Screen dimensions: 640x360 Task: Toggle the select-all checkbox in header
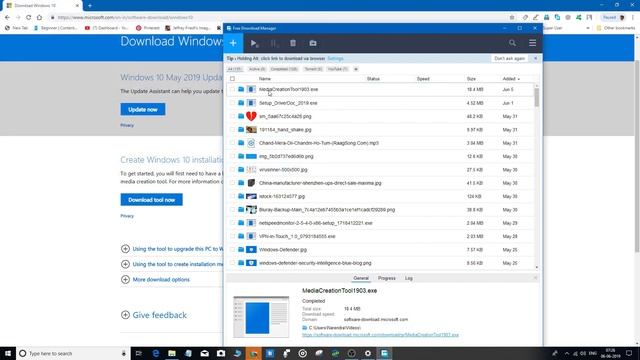pos(232,78)
